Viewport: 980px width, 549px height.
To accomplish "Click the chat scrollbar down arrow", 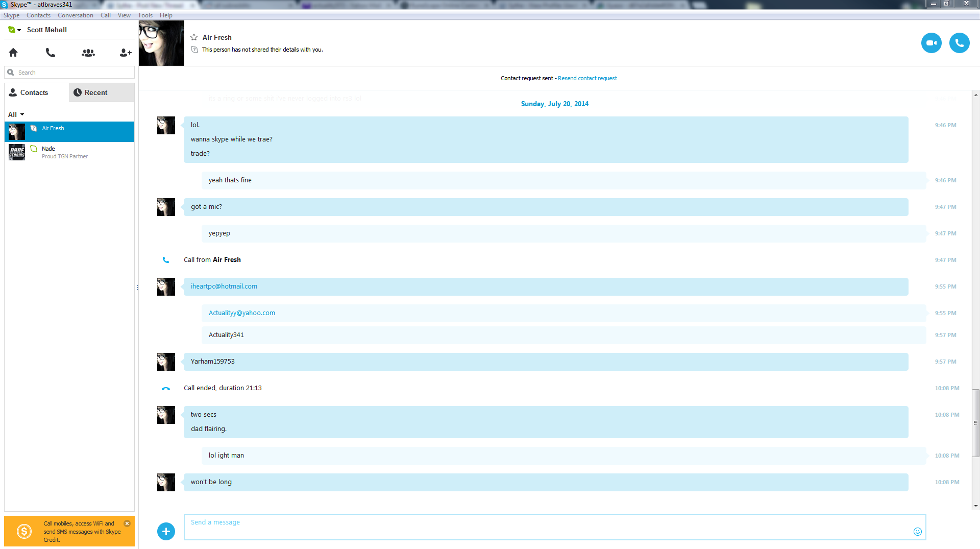I will pyautogui.click(x=975, y=506).
